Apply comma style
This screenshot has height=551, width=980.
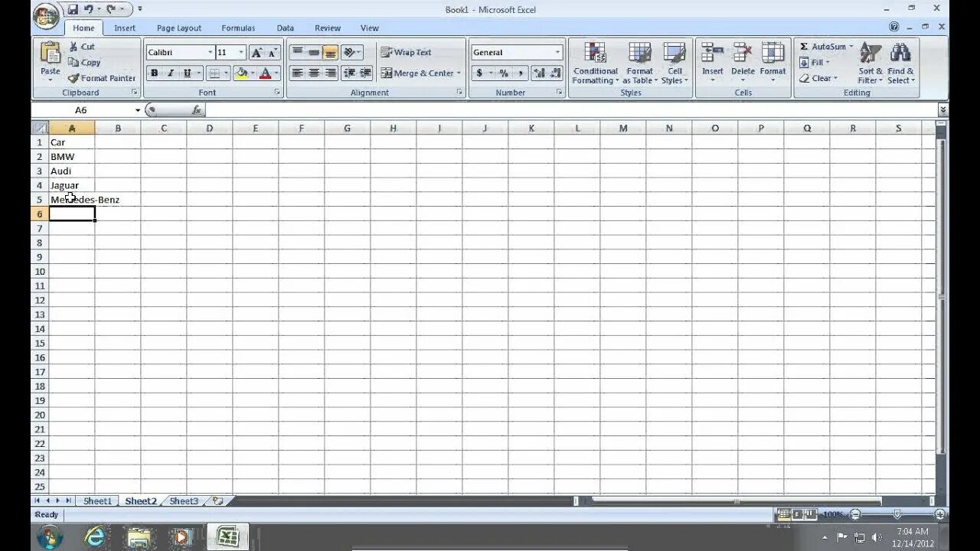[520, 73]
